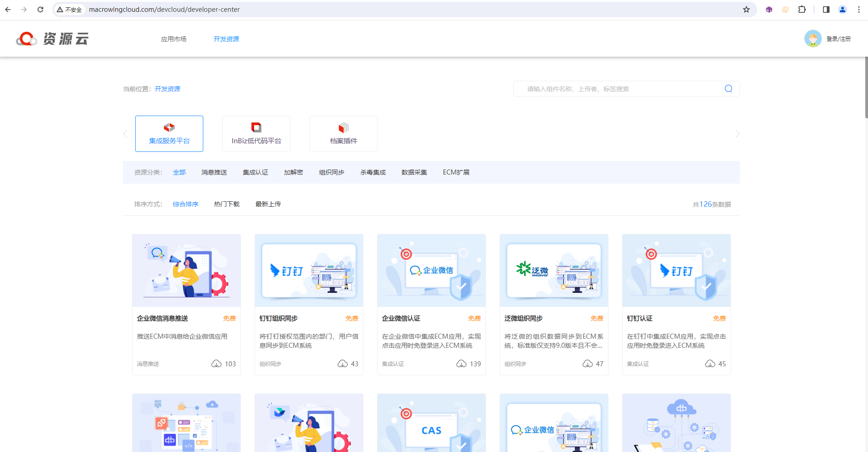Reload the page with the refresh icon

pyautogui.click(x=40, y=10)
